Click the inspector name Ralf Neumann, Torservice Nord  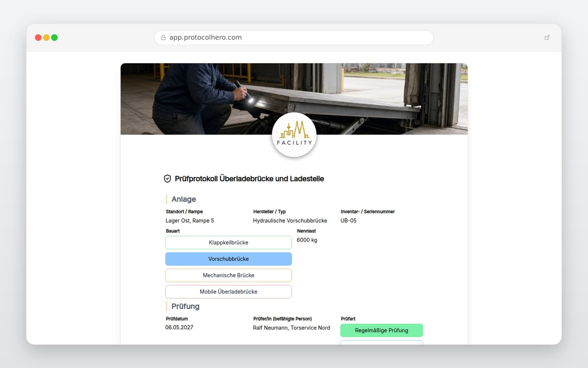[x=291, y=328]
